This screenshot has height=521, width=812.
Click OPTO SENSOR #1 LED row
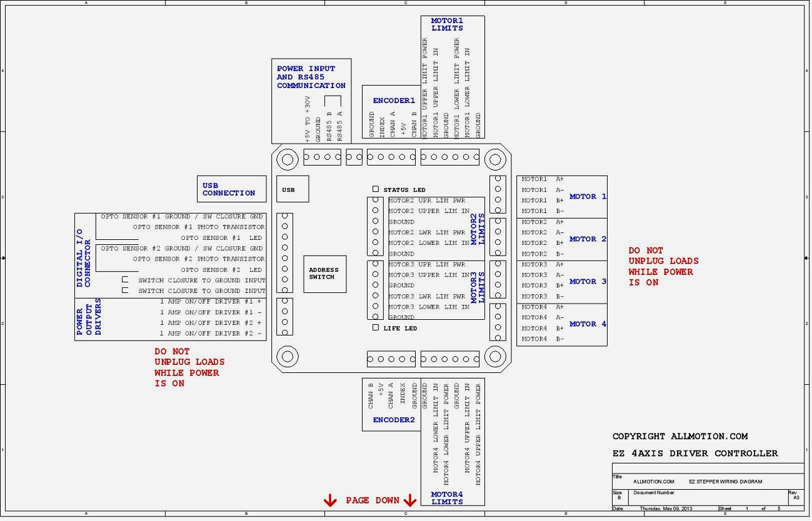(x=221, y=238)
